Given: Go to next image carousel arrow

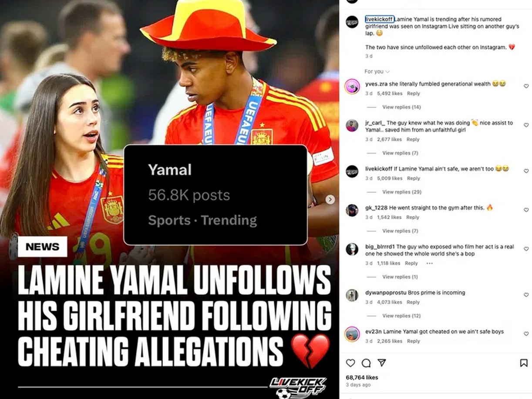Looking at the screenshot, I should click(x=330, y=199).
